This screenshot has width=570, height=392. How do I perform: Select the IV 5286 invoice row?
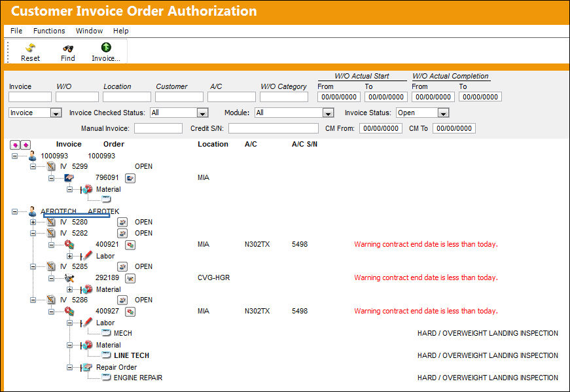(x=74, y=300)
